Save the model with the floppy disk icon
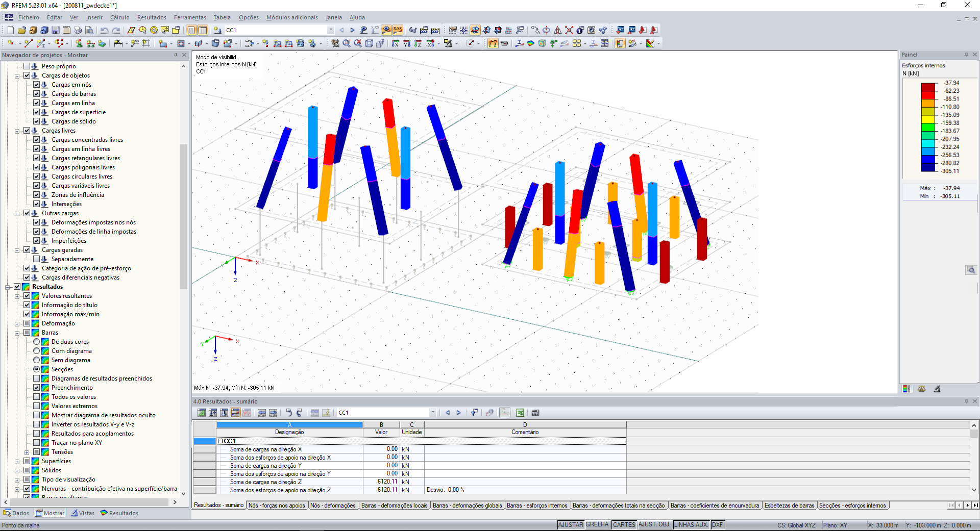 point(55,30)
